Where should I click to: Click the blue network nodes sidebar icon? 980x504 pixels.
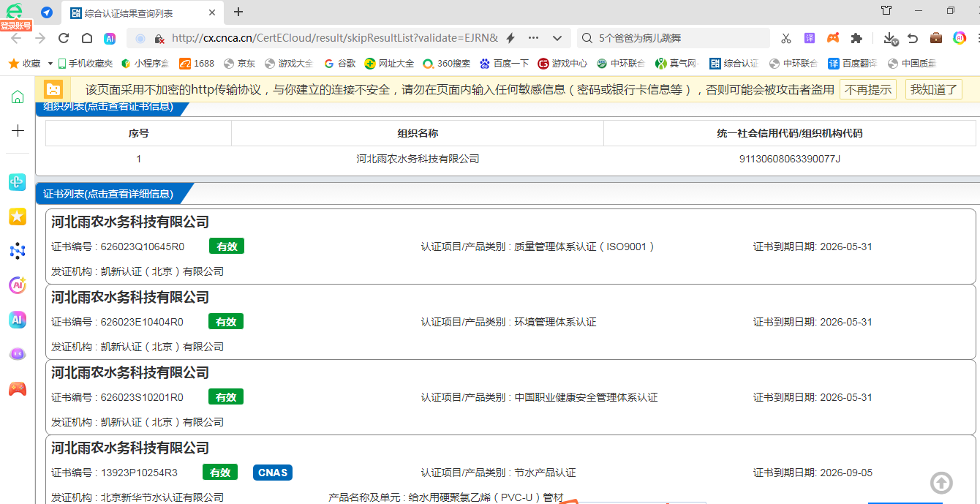18,251
